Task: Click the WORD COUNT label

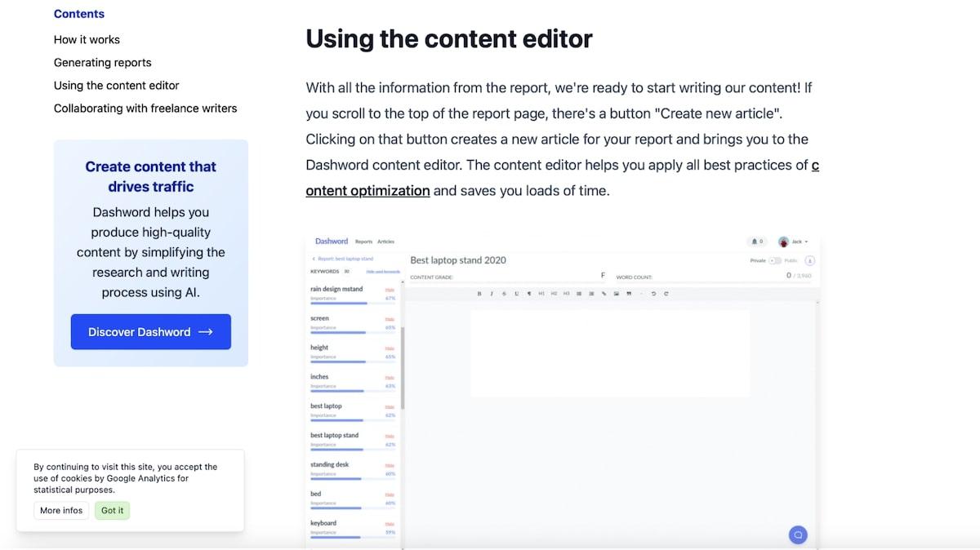Action: point(635,277)
